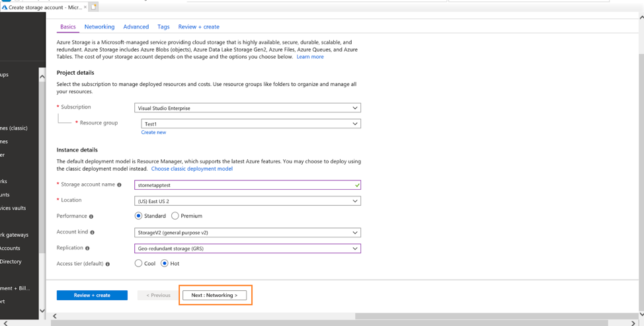Choose Cool access tier

pos(139,264)
